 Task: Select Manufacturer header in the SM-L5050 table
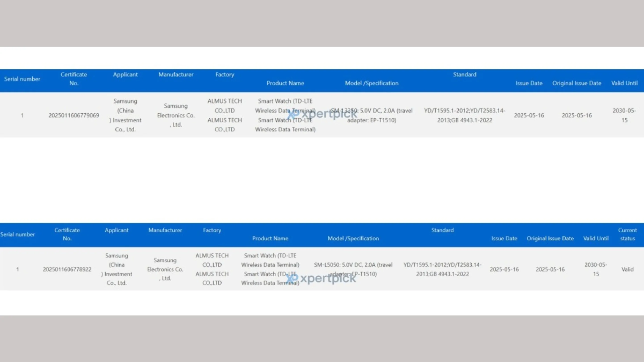[x=165, y=230]
